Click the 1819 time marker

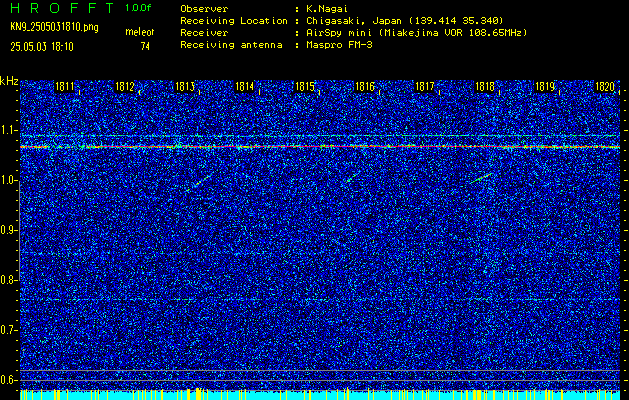click(x=545, y=87)
